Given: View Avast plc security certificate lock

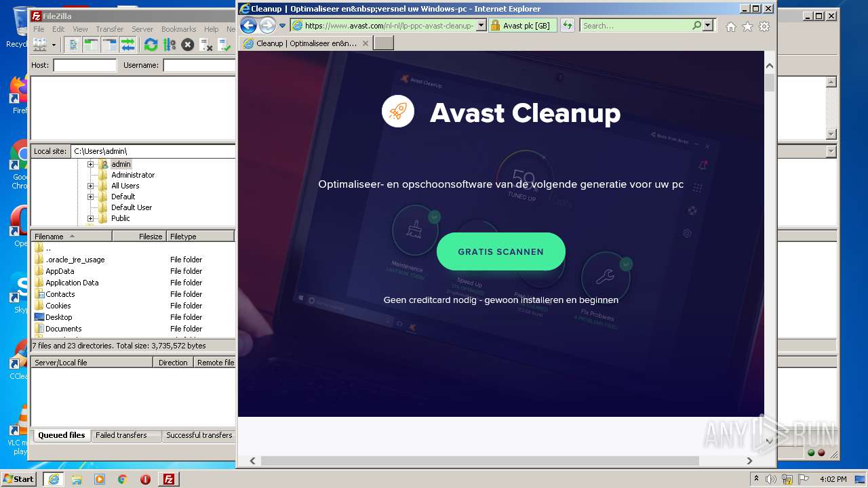Looking at the screenshot, I should [x=495, y=26].
